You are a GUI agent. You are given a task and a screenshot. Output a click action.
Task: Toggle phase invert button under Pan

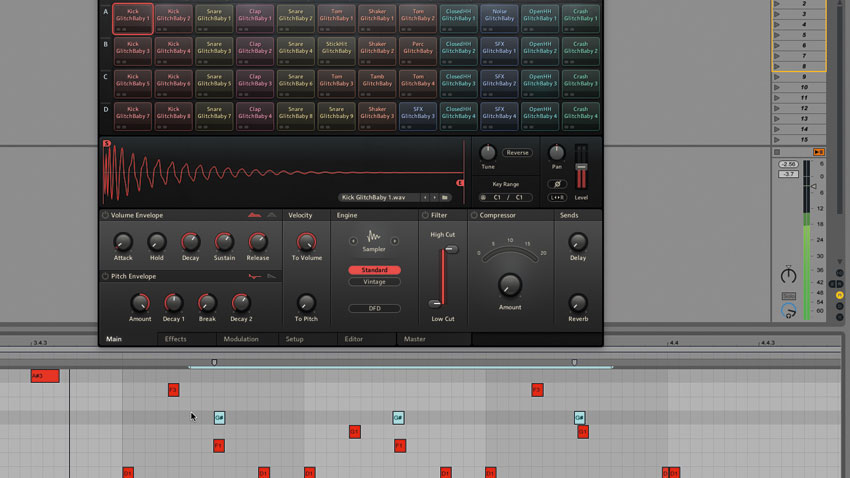pyautogui.click(x=557, y=184)
